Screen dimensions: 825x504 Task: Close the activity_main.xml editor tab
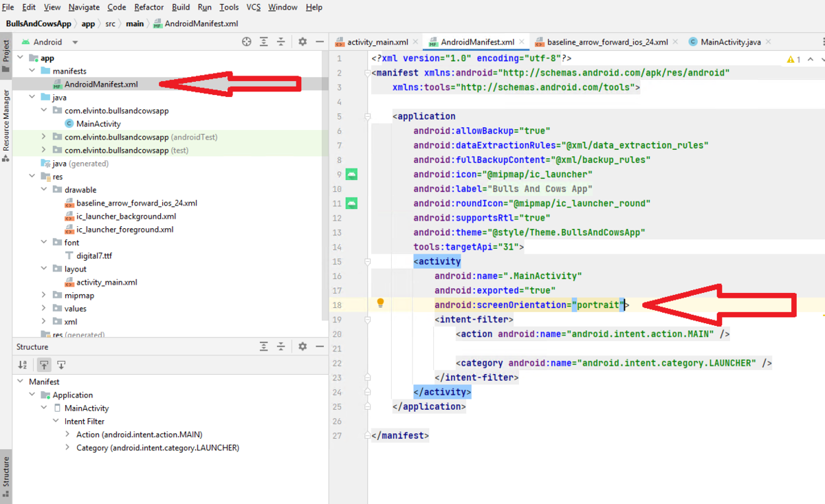(415, 42)
